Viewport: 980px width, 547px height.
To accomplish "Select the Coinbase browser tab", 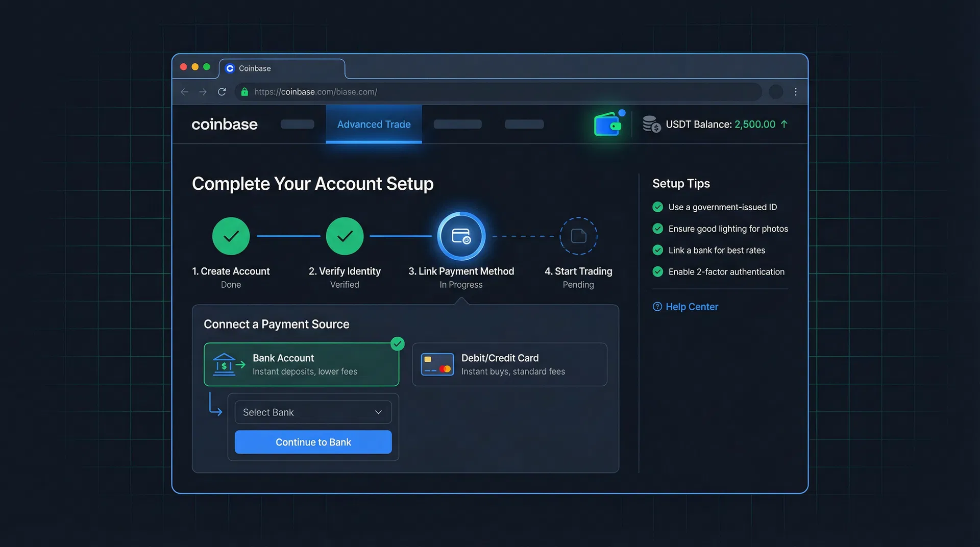I will click(282, 68).
